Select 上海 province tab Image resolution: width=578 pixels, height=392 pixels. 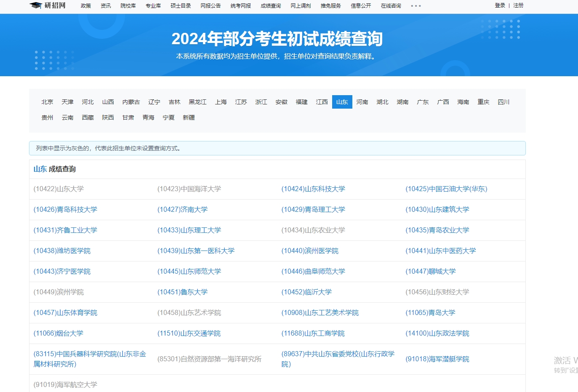(x=221, y=102)
